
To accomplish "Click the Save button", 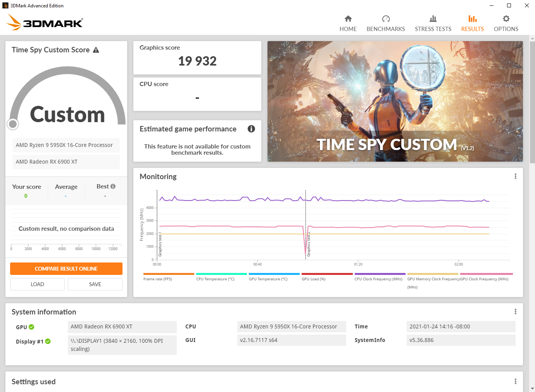I will 95,284.
